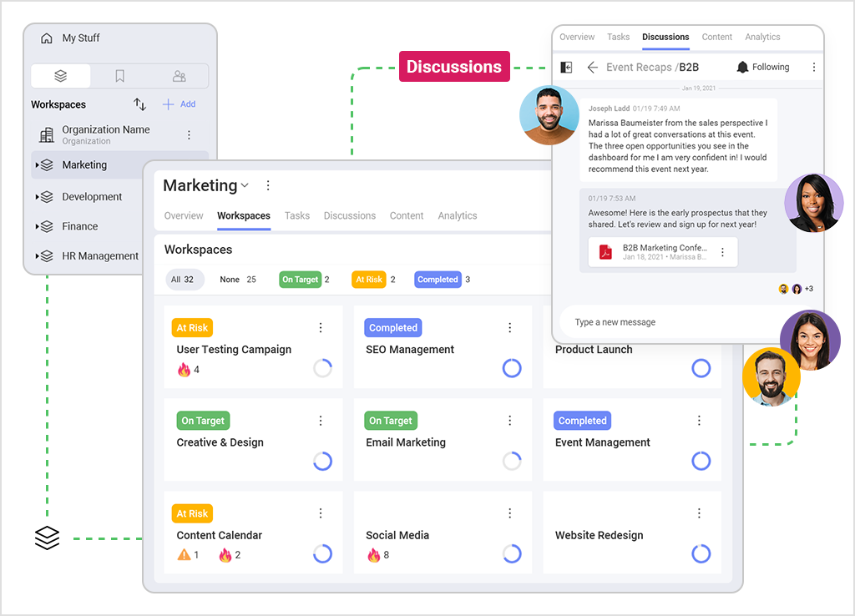Toggle Following on the B2B discussion
Viewport: 855px width, 616px height.
(x=761, y=67)
